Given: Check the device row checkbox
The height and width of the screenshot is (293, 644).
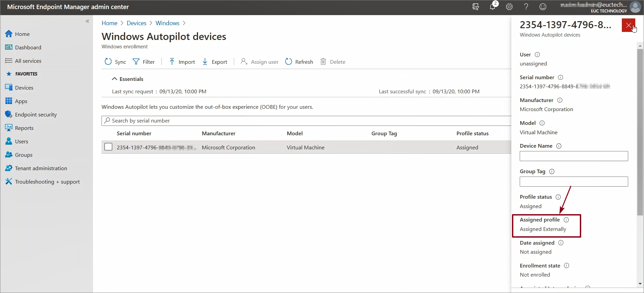Looking at the screenshot, I should pyautogui.click(x=108, y=147).
